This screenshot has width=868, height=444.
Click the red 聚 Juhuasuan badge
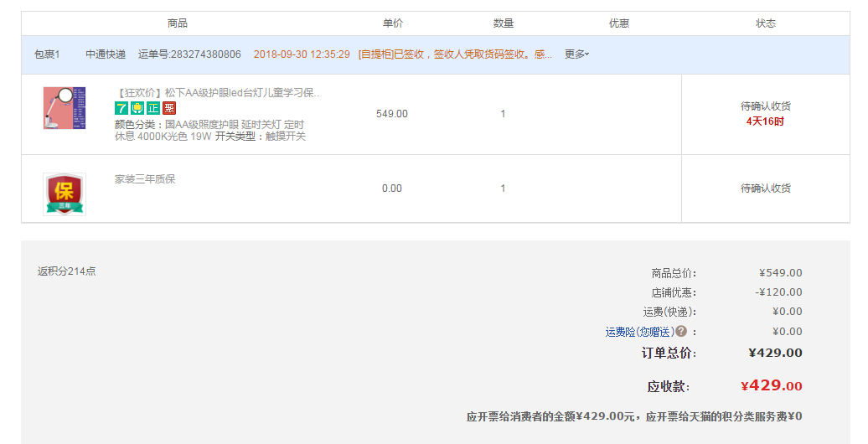pyautogui.click(x=169, y=108)
